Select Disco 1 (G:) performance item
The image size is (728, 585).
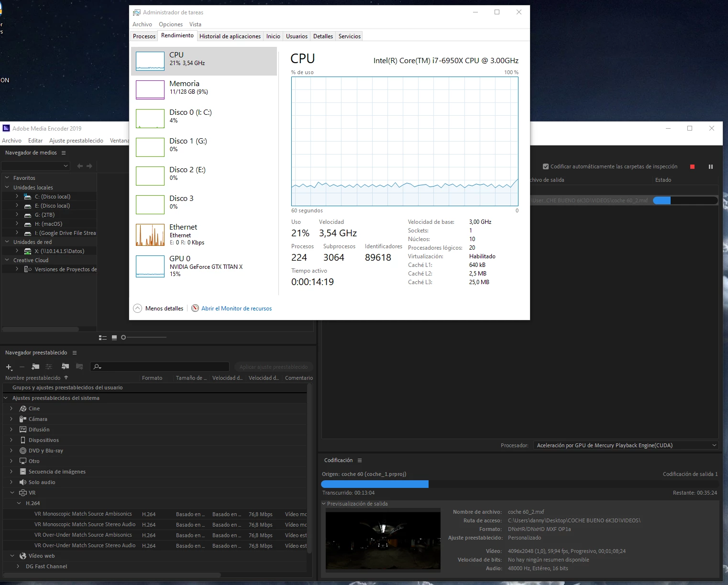204,147
